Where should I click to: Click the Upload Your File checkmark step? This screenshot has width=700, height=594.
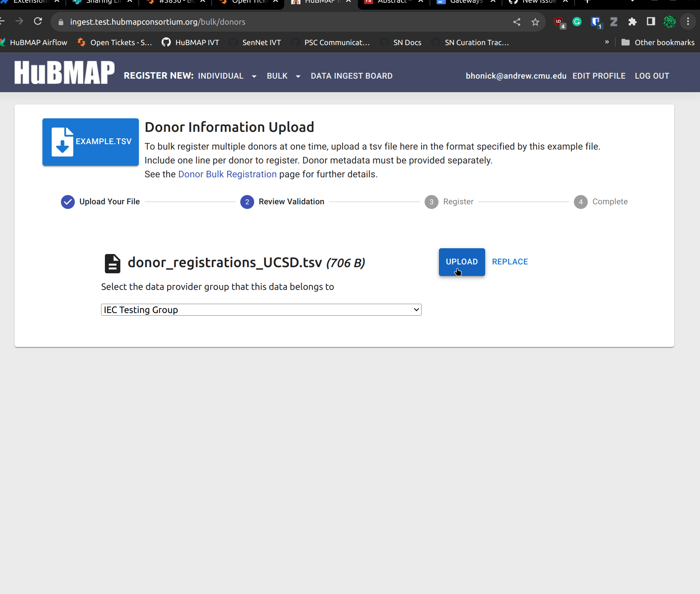click(x=68, y=202)
